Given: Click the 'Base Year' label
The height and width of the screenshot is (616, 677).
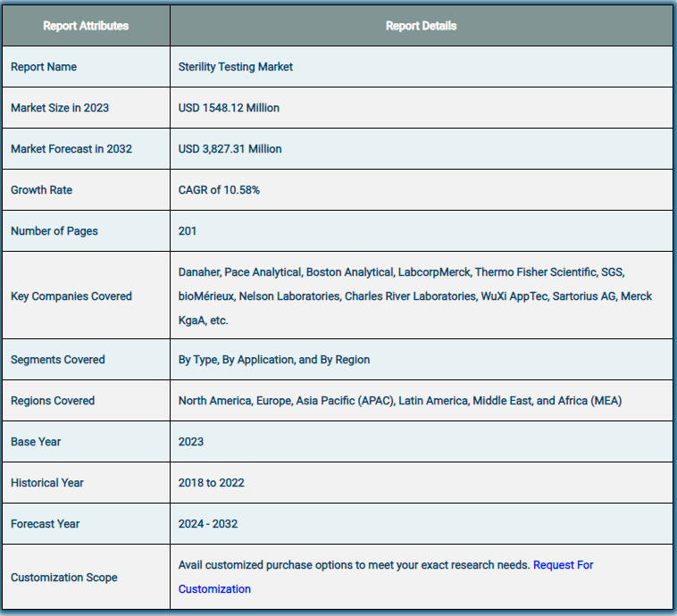Looking at the screenshot, I should [36, 442].
